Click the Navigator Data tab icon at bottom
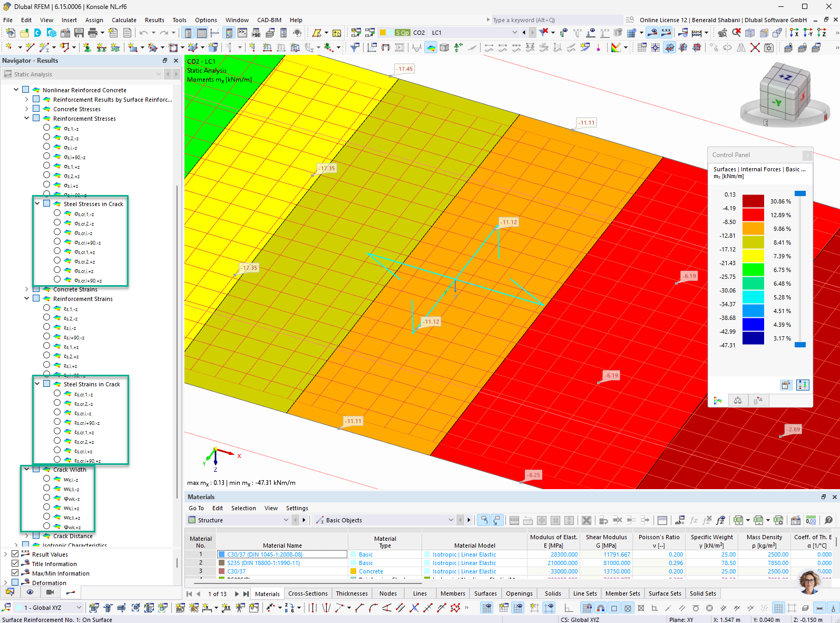840x623 pixels. pyautogui.click(x=10, y=592)
